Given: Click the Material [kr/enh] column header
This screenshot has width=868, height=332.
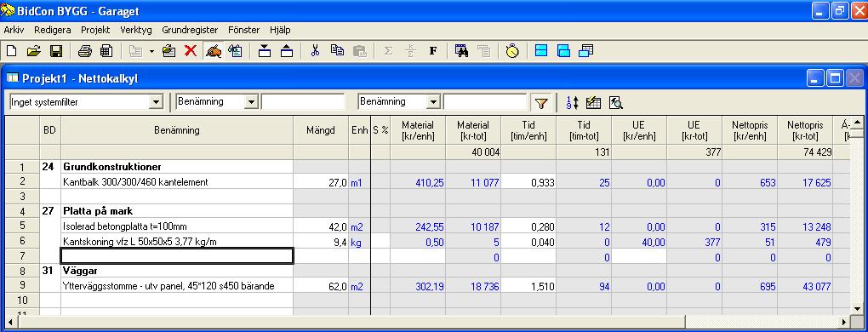Looking at the screenshot, I should (418, 130).
